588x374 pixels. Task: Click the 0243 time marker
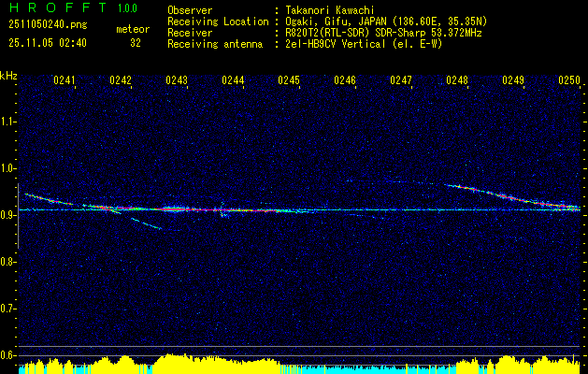point(177,80)
